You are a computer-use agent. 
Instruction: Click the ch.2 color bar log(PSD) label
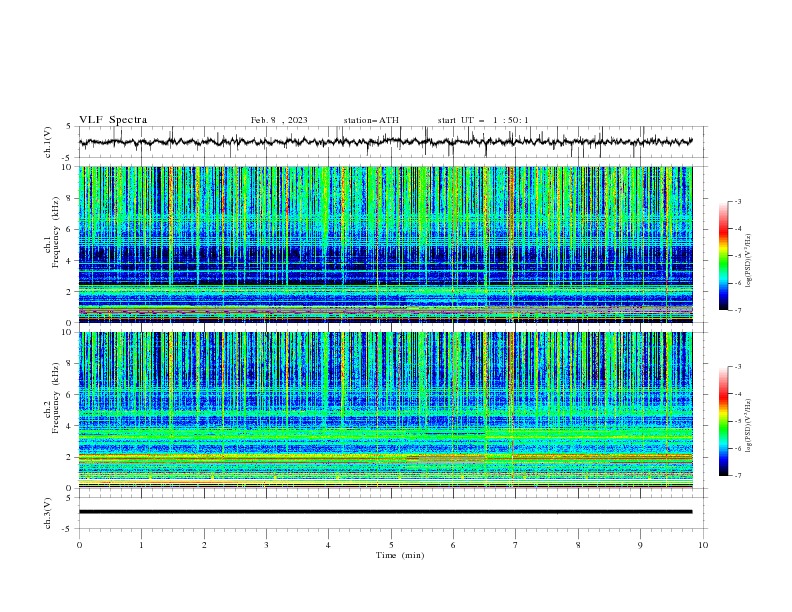pyautogui.click(x=748, y=426)
